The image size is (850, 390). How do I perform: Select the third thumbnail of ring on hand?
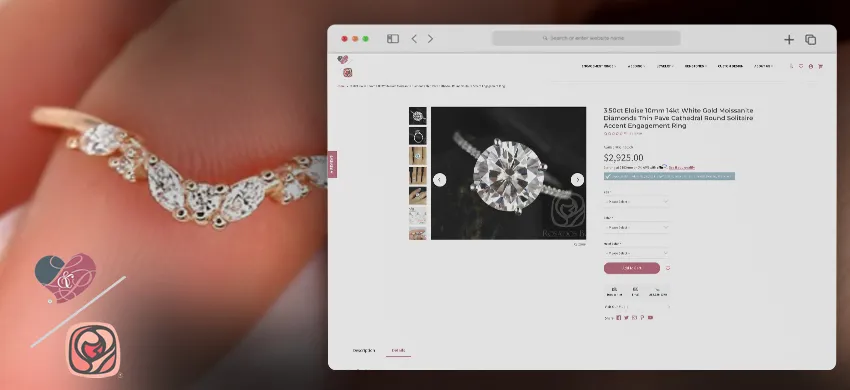pos(417,156)
